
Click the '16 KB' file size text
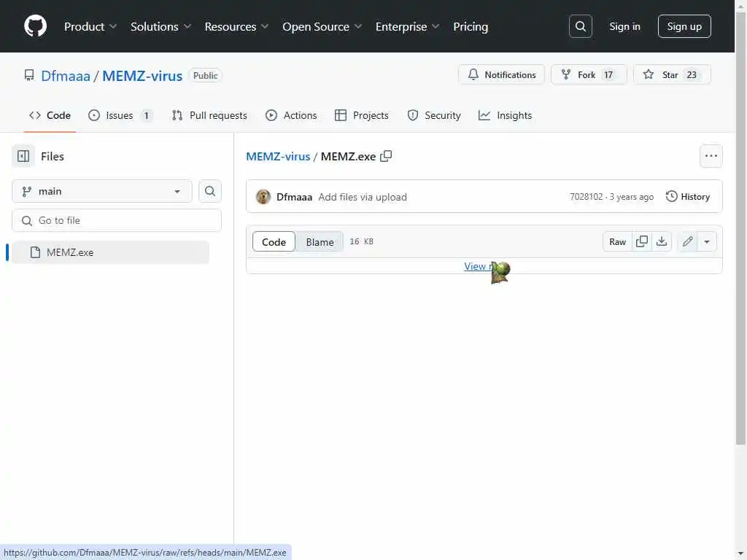tap(361, 241)
